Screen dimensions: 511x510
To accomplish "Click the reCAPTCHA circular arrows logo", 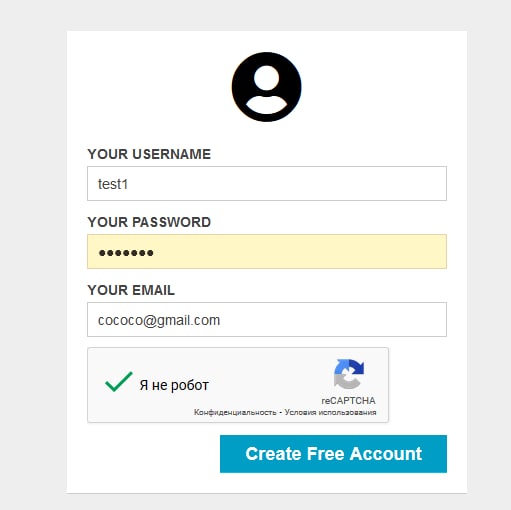I will click(349, 374).
